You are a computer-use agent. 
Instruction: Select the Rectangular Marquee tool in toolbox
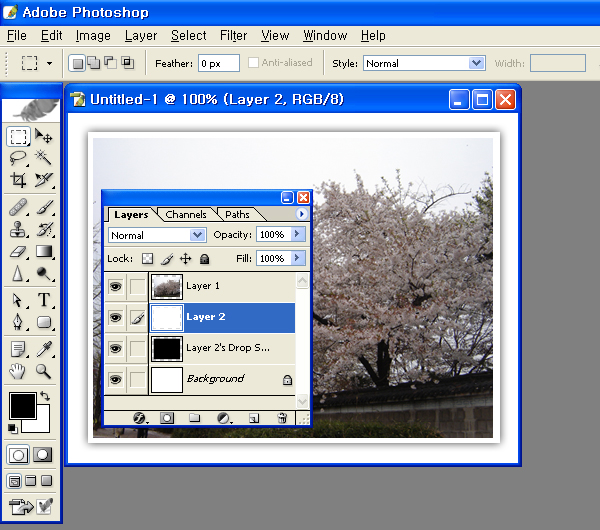click(x=18, y=136)
